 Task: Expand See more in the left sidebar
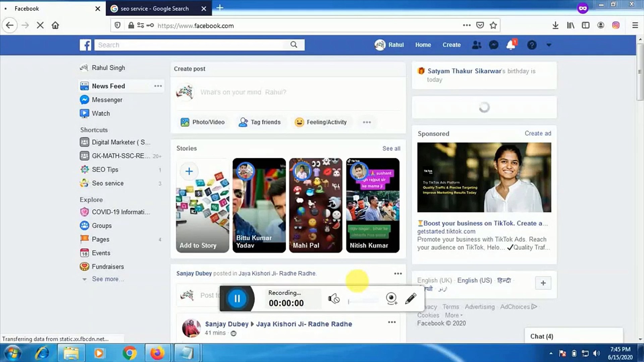tap(107, 279)
